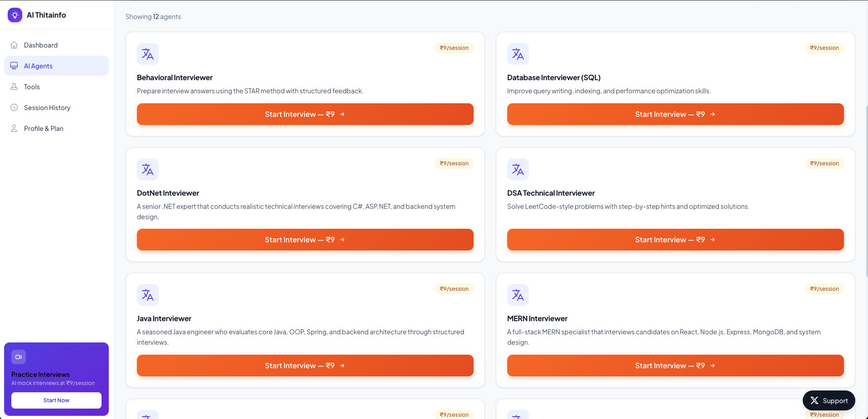
Task: Open Profile & Plan
Action: [56, 128]
